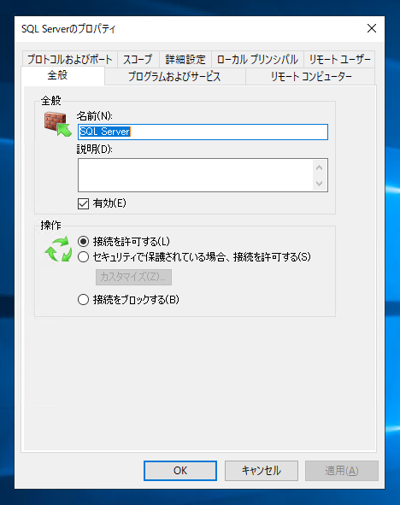
Task: Click the 適用(A) button
Action: click(342, 471)
